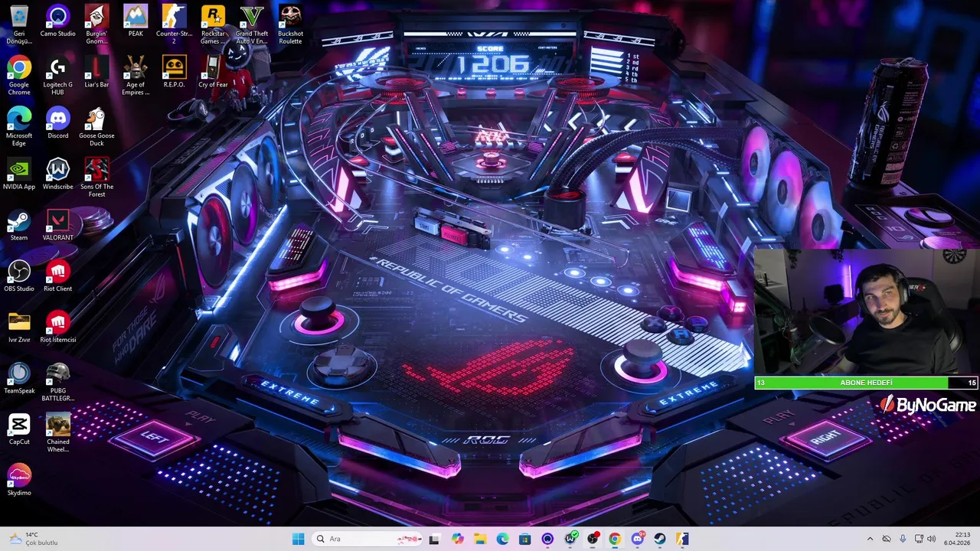The width and height of the screenshot is (980, 551).
Task: Select the TeamSpeak desktop shortcut
Action: tap(19, 379)
